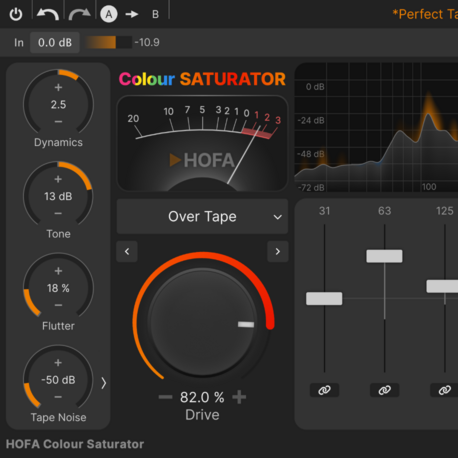Image resolution: width=458 pixels, height=458 pixels.
Task: Click the Drive label
Action: pos(202,415)
